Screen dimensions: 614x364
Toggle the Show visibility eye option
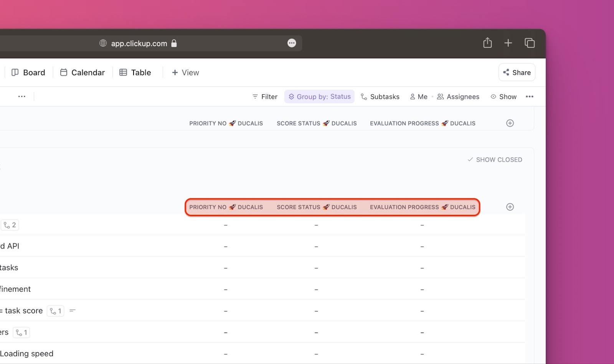point(503,96)
